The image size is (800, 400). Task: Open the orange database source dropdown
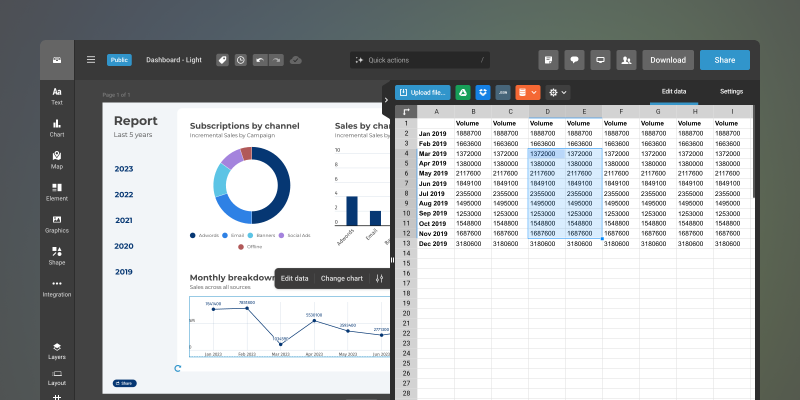click(528, 92)
